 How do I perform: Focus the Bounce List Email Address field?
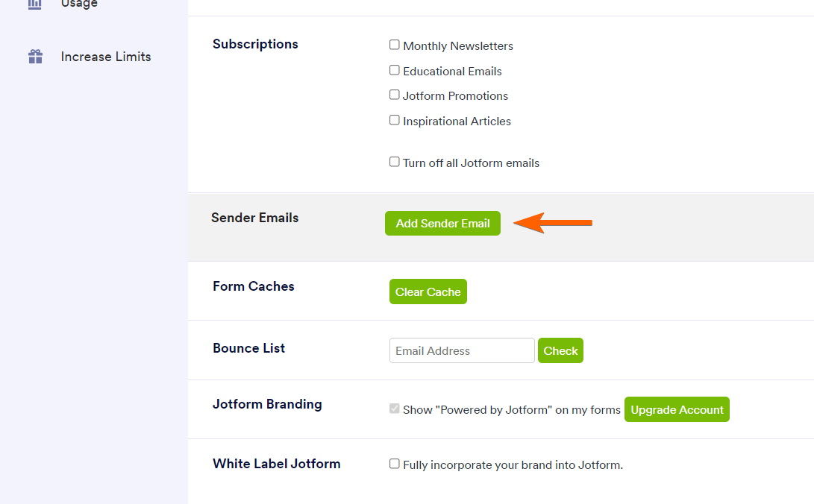(x=462, y=350)
